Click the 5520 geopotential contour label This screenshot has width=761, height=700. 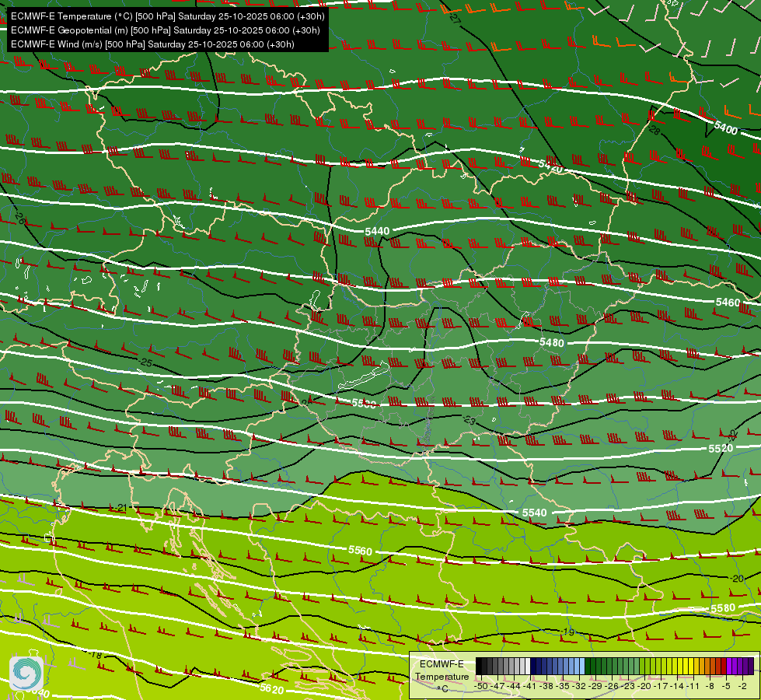(721, 448)
